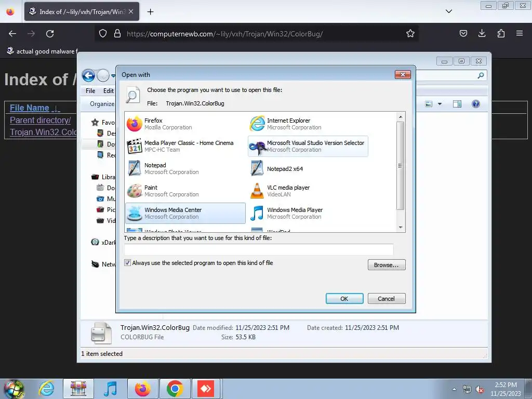This screenshot has width=532, height=399.
Task: Go back in Firefox
Action: coord(12,34)
